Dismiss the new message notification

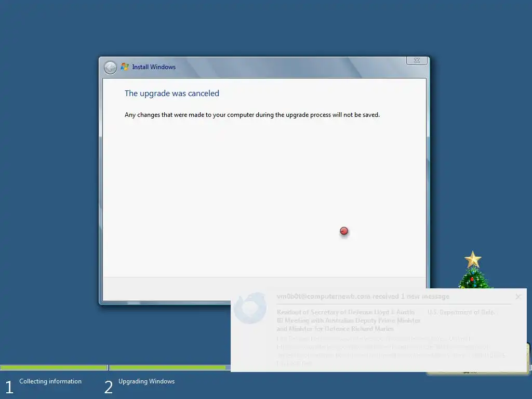518,297
